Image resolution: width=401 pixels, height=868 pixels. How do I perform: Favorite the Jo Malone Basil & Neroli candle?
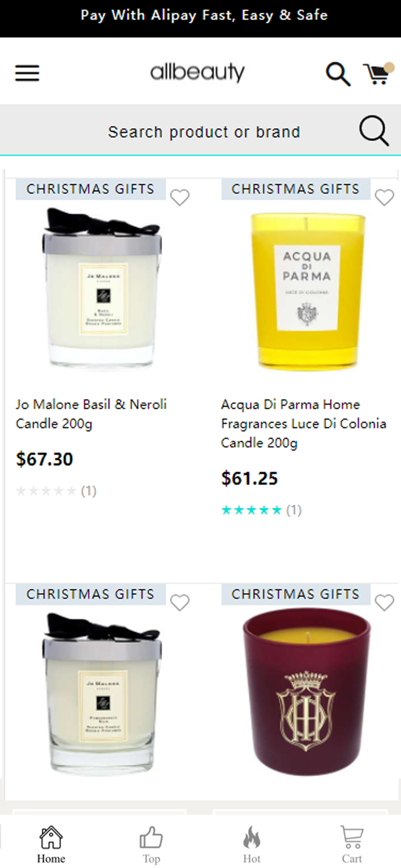180,197
